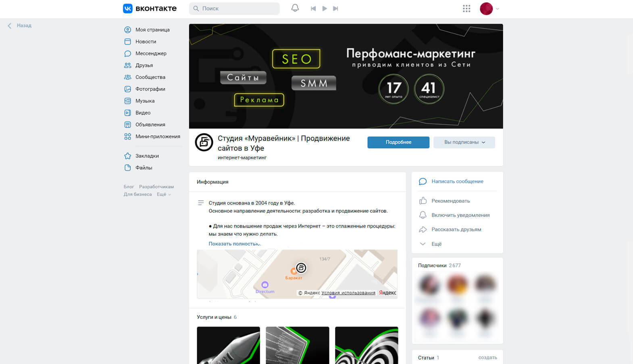Skip to previous track in header player
Viewport: 633px width, 364px height.
coord(313,8)
